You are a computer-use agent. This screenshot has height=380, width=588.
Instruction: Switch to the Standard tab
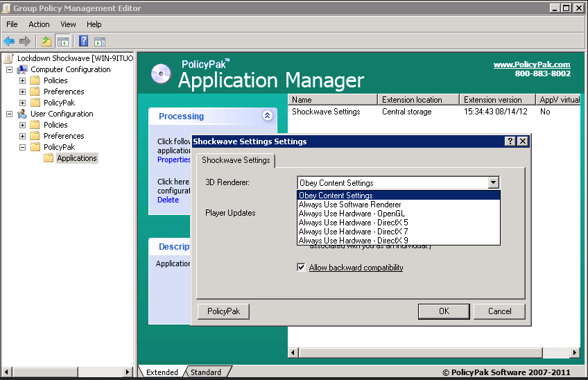click(x=206, y=372)
